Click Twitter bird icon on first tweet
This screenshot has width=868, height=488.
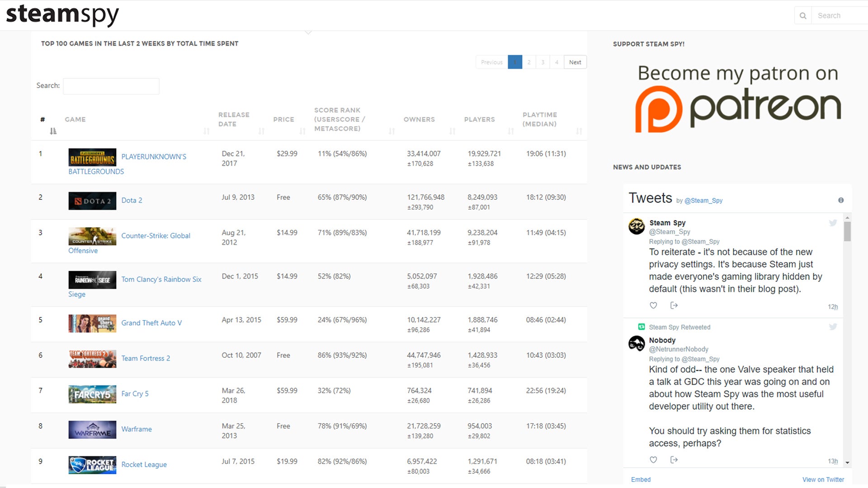(x=833, y=223)
